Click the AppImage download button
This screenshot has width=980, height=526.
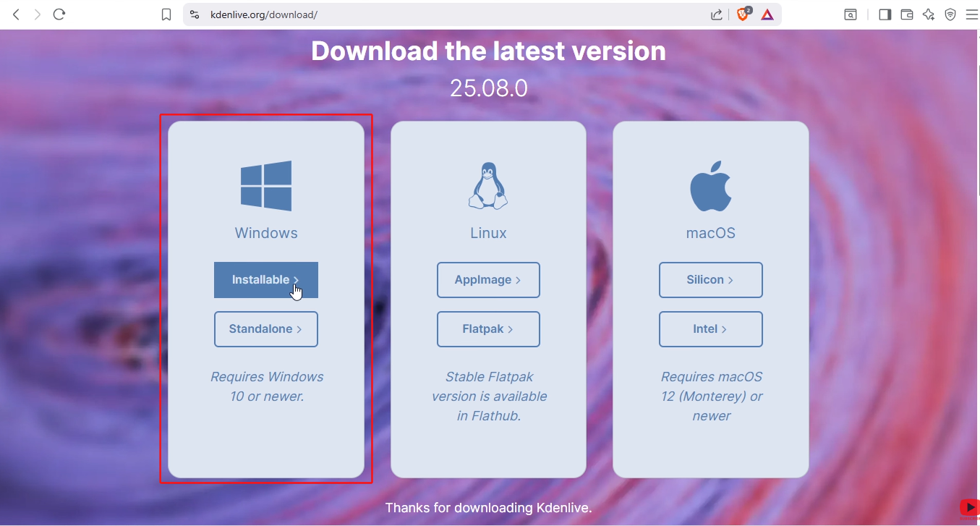[488, 280]
